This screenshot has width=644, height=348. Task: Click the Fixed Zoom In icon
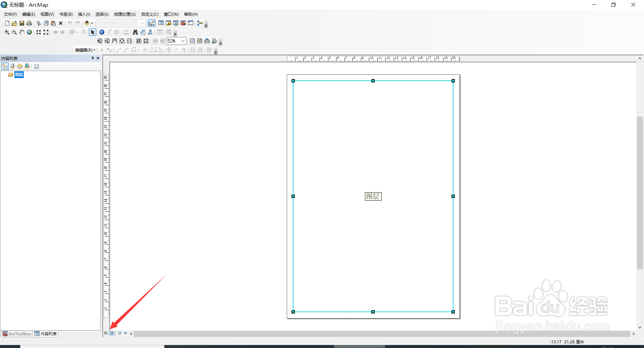pyautogui.click(x=39, y=32)
